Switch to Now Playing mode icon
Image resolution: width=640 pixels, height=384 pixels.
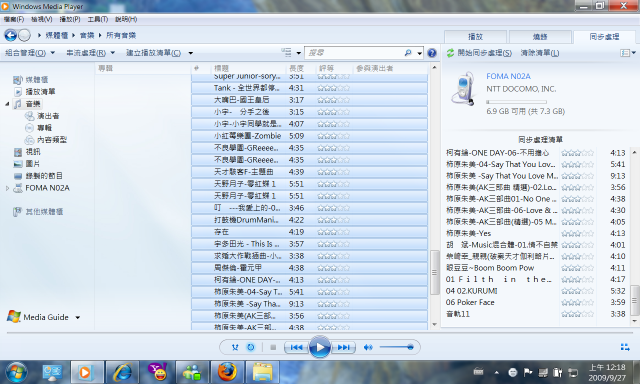[x=625, y=347]
